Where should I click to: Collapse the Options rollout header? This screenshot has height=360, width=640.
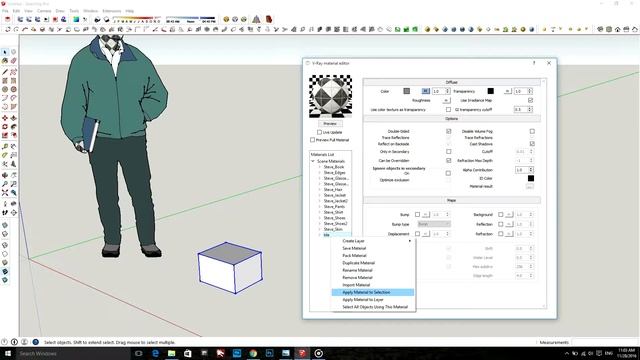coord(451,118)
